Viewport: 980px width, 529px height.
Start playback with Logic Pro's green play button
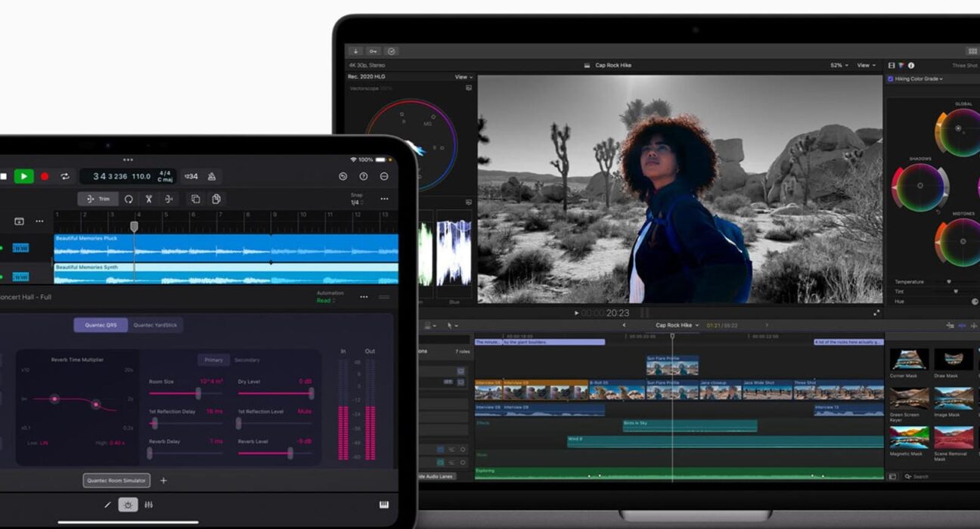(x=24, y=176)
